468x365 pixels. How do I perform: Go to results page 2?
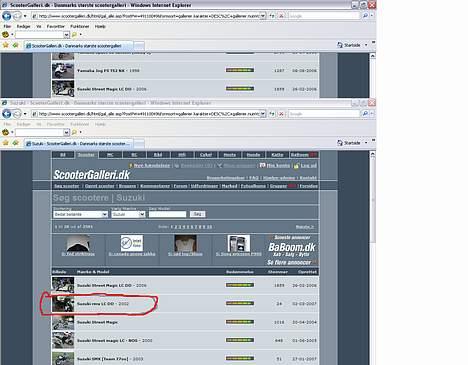tap(176, 227)
